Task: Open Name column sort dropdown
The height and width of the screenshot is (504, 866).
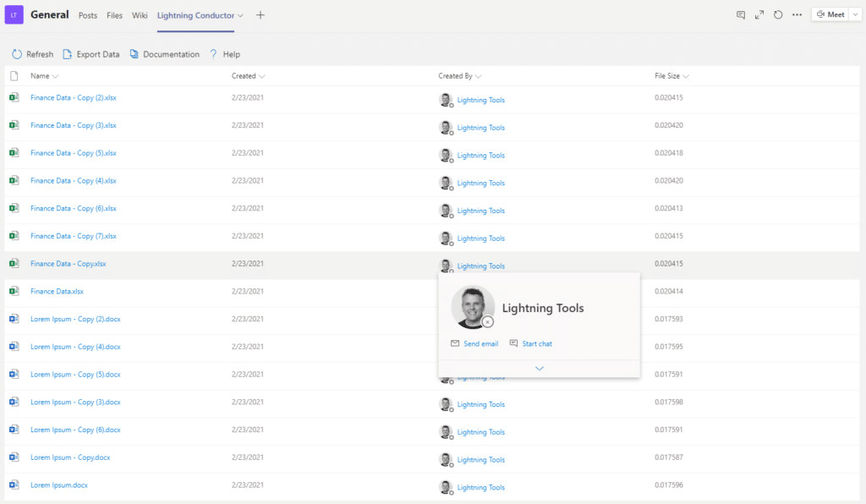Action: pos(55,76)
